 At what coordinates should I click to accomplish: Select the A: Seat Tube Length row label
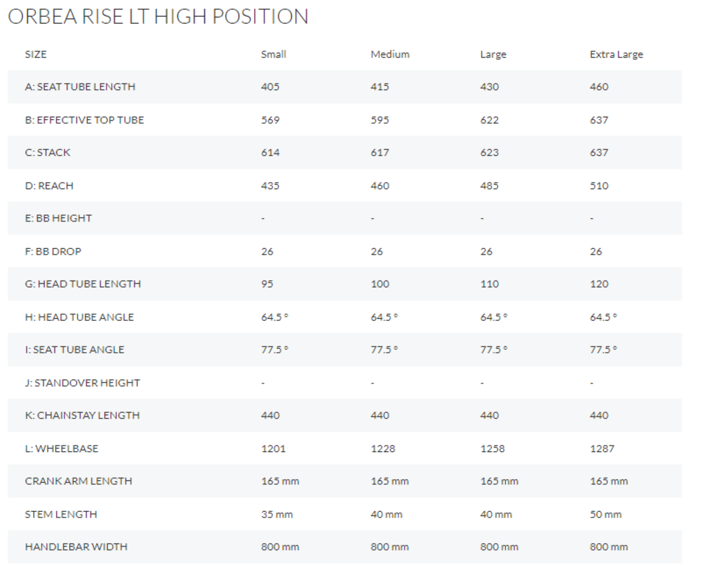80,87
